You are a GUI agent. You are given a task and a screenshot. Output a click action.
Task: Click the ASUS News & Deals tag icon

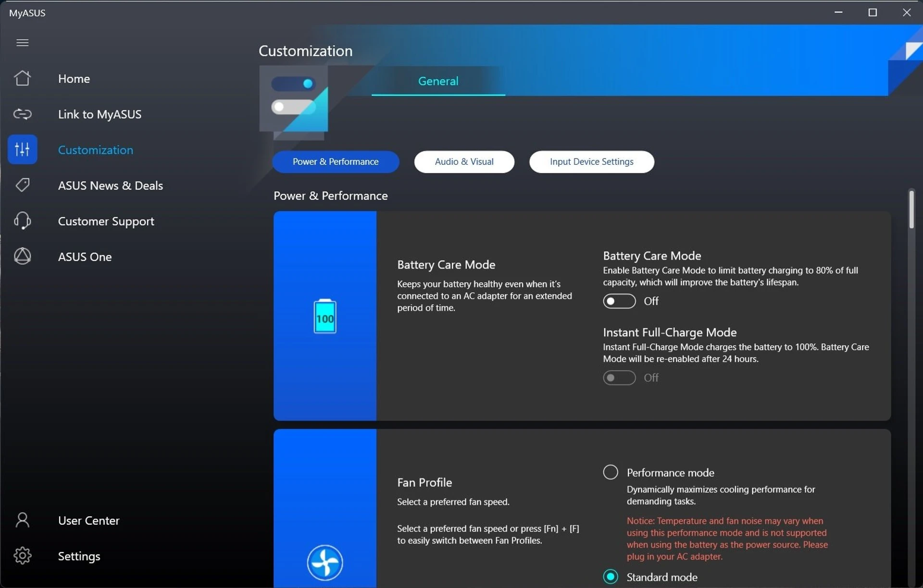coord(22,185)
